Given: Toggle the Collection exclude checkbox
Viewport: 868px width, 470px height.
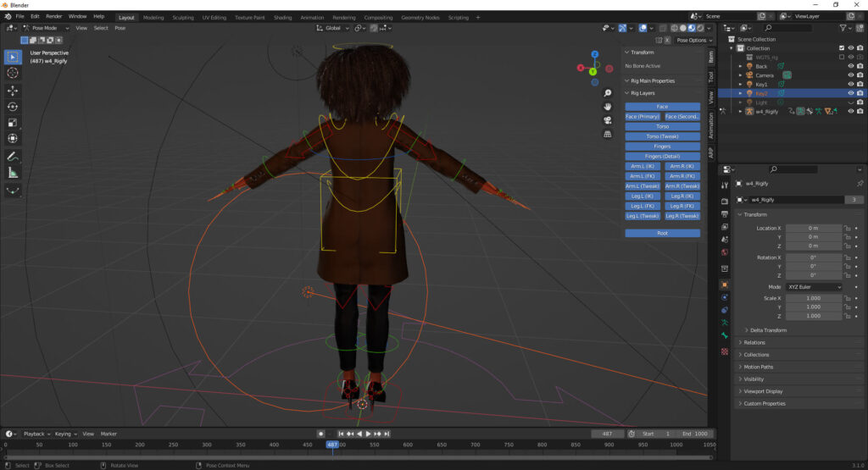Looking at the screenshot, I should [841, 48].
